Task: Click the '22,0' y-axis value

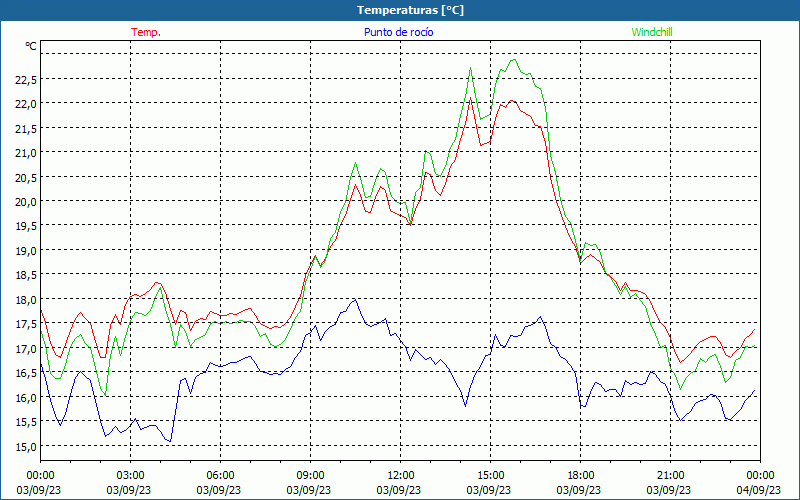Action: pos(26,104)
